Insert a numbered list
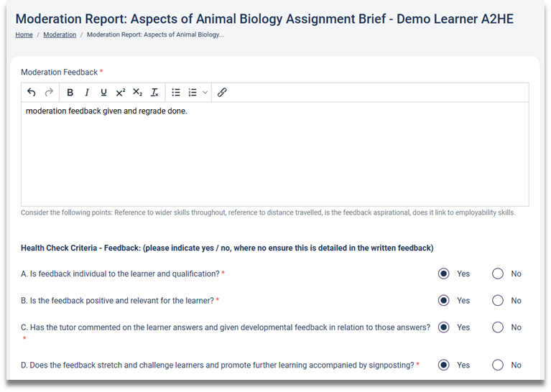 [x=193, y=93]
